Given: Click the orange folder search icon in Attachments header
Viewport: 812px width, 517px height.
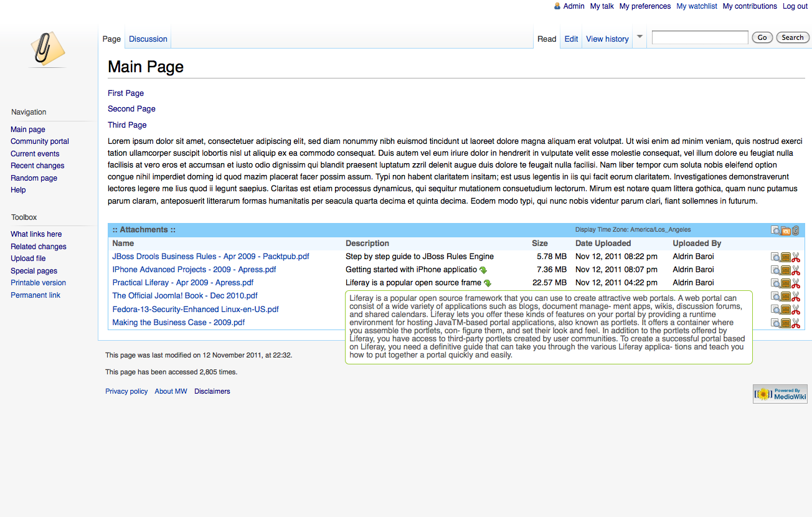Looking at the screenshot, I should click(786, 230).
